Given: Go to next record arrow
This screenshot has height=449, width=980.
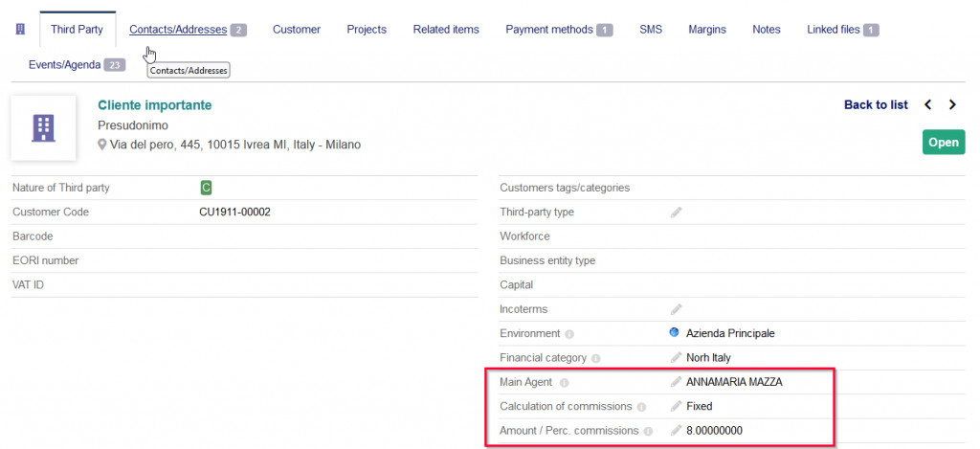Looking at the screenshot, I should (x=952, y=105).
